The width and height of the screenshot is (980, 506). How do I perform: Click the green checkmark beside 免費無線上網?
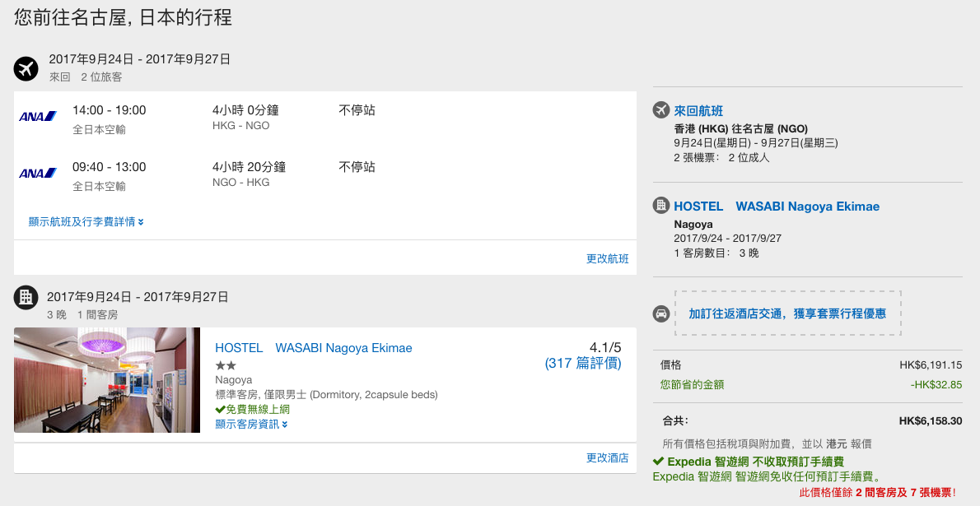pos(220,410)
